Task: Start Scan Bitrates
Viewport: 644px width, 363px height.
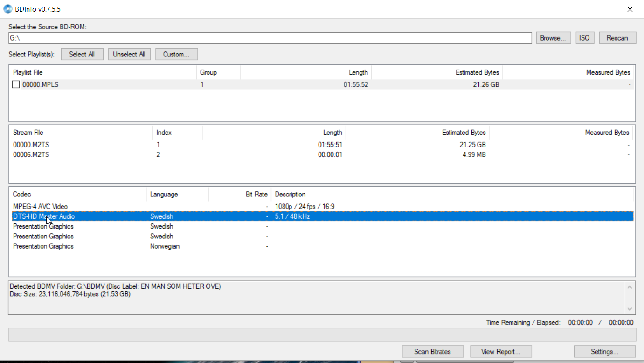Action: point(433,351)
